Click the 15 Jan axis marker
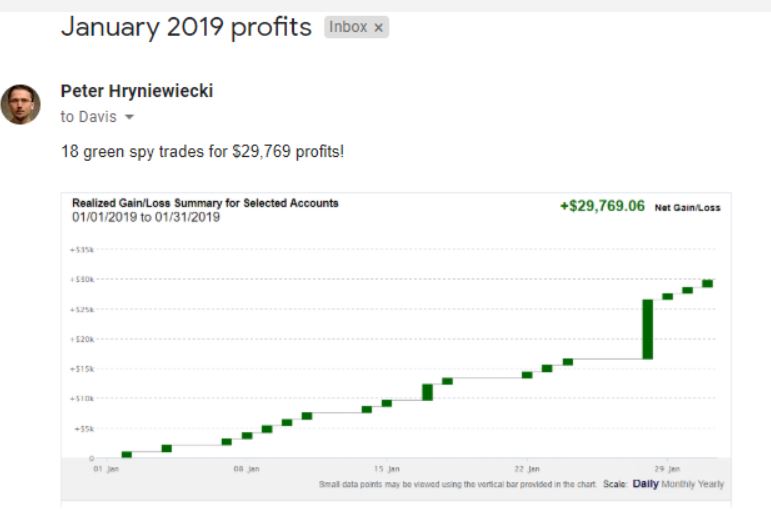 386,469
